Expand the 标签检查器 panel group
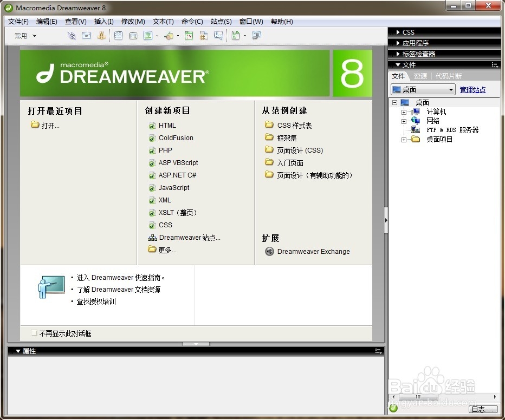 point(398,54)
